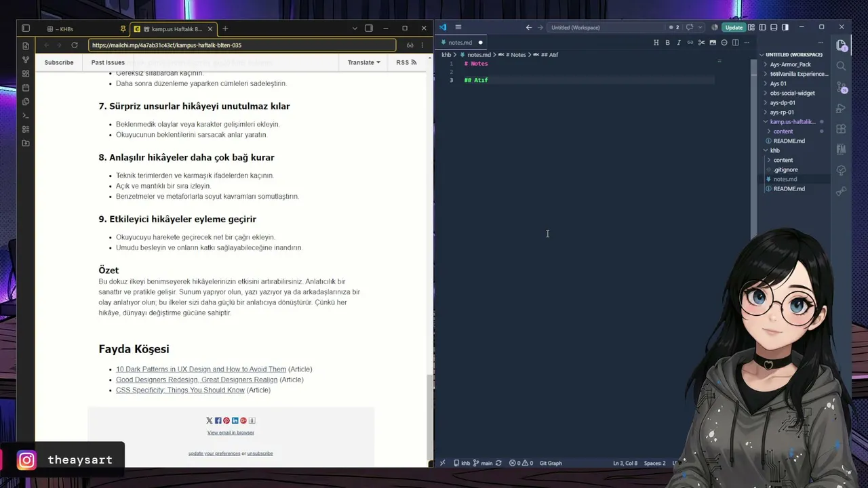Share newsletter via Pinterest icon
The height and width of the screenshot is (488, 868).
pyautogui.click(x=226, y=421)
